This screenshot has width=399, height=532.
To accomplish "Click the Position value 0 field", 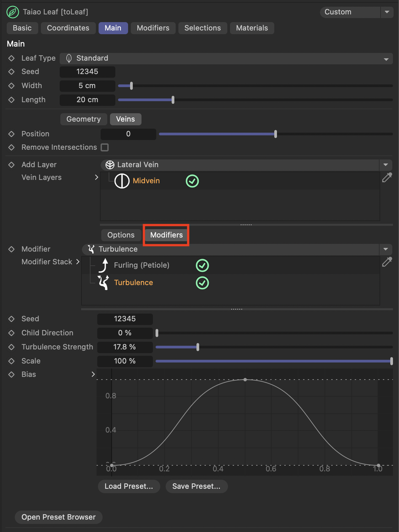I will tap(128, 134).
